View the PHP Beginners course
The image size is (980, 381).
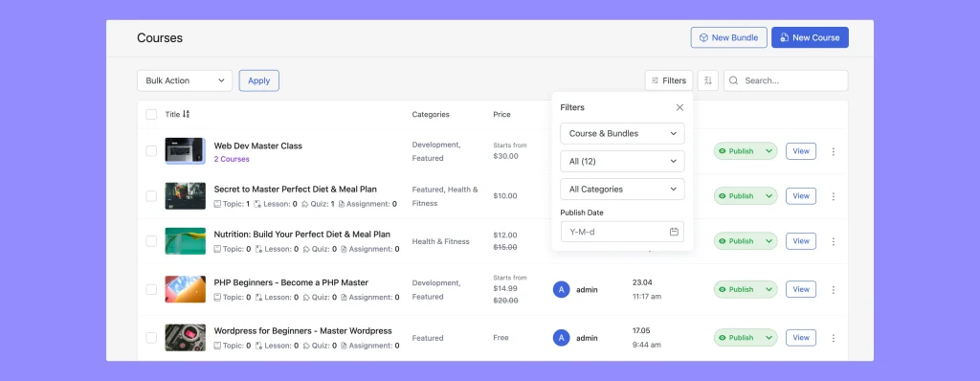[x=801, y=289]
